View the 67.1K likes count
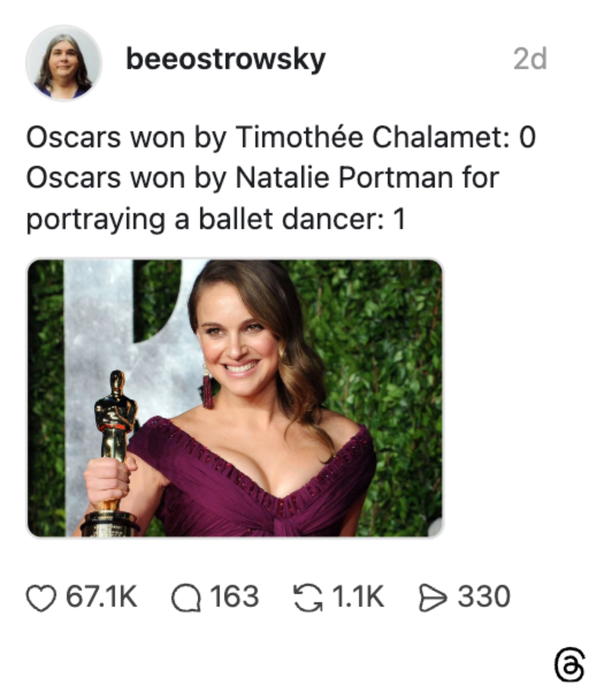605x700 pixels. click(x=102, y=597)
